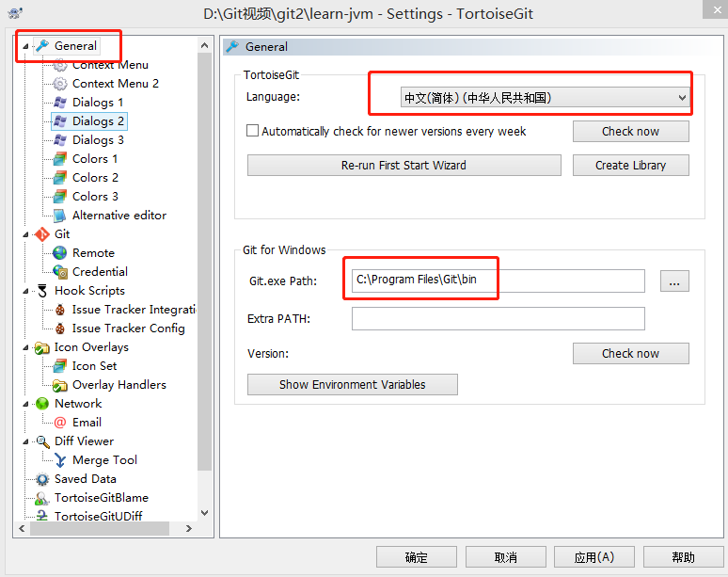Viewport: 728px width, 577px height.
Task: Click the Saved Data gear icon
Action: 42,479
